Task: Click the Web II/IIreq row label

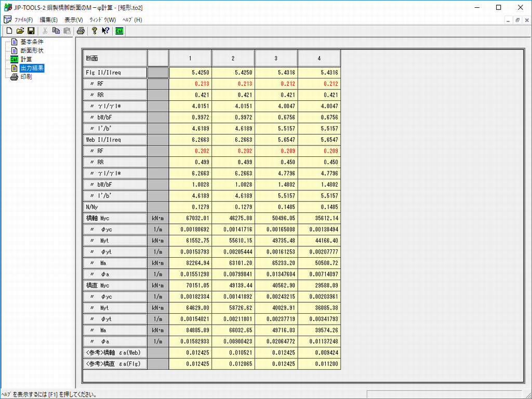Action: pyautogui.click(x=115, y=140)
